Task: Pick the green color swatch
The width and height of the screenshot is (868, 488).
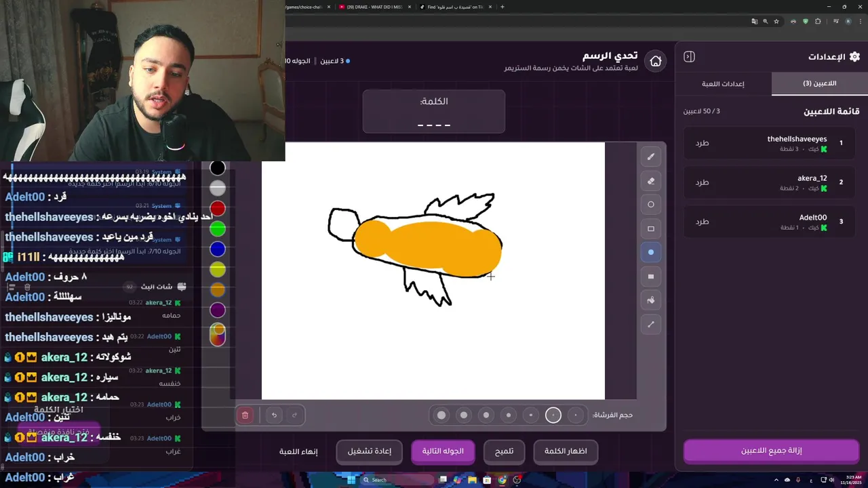Action: [x=218, y=228]
